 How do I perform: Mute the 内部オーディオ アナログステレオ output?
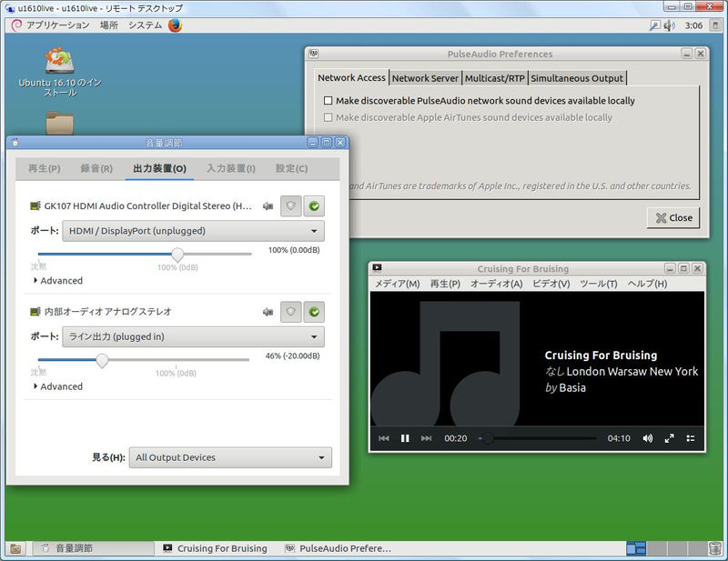pyautogui.click(x=268, y=312)
